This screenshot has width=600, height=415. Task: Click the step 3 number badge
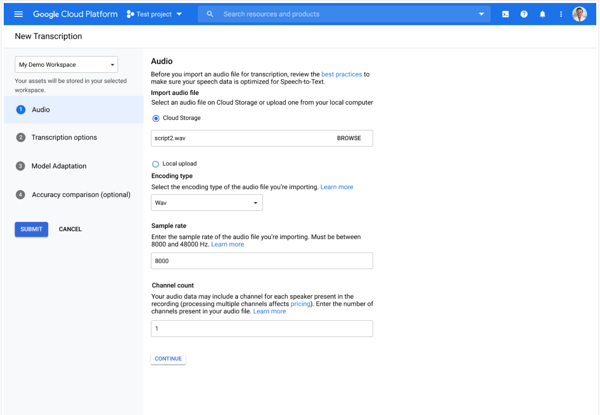tap(21, 166)
